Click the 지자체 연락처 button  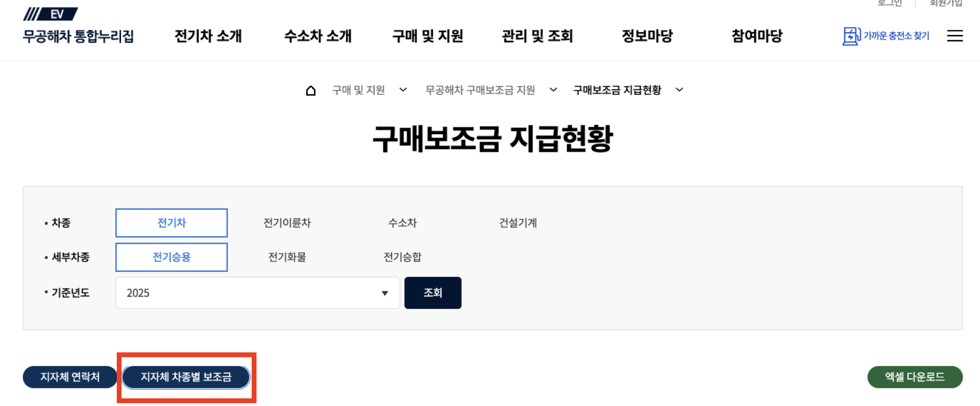70,377
